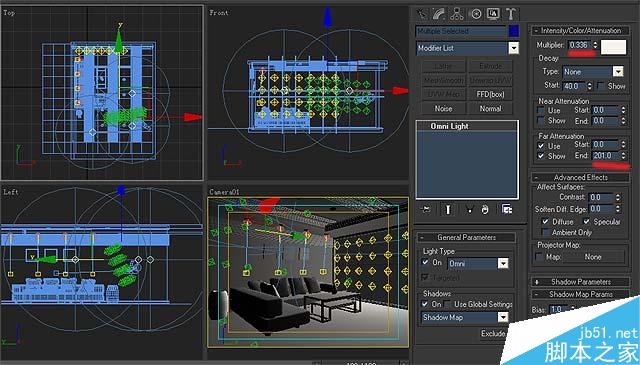Image resolution: width=640 pixels, height=365 pixels.
Task: Turn off the Shadows On checkbox
Action: coord(425,304)
